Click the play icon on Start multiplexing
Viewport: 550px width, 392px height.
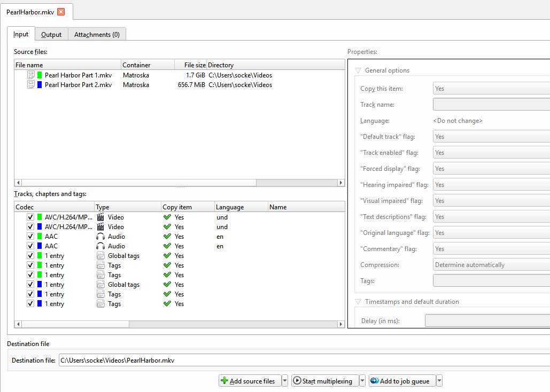tap(297, 381)
